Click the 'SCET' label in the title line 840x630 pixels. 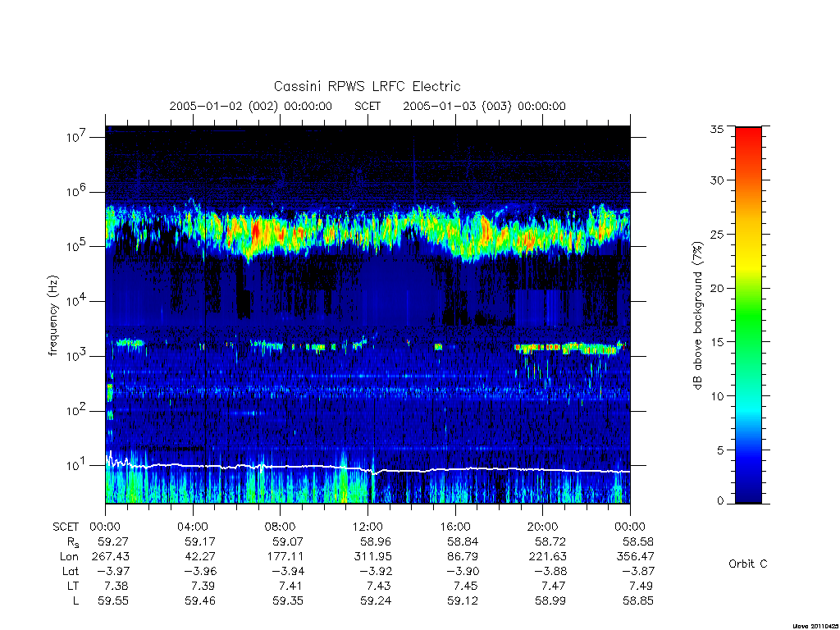[x=367, y=106]
